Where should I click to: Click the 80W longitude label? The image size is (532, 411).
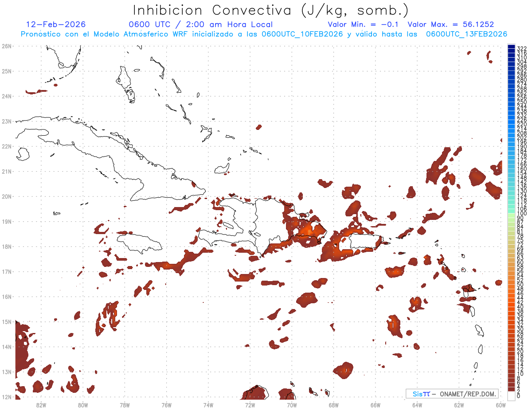(x=83, y=404)
